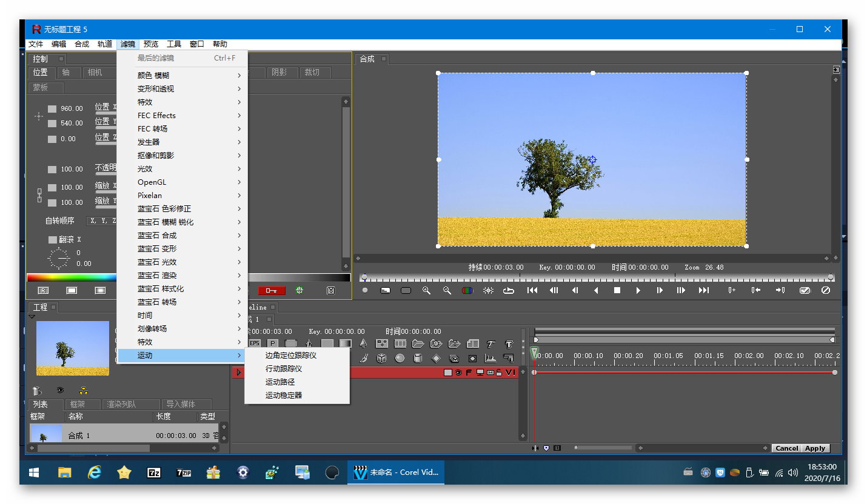Screen dimensions: 867x504
Task: Click the R reset icon below color bar
Action: click(43, 290)
